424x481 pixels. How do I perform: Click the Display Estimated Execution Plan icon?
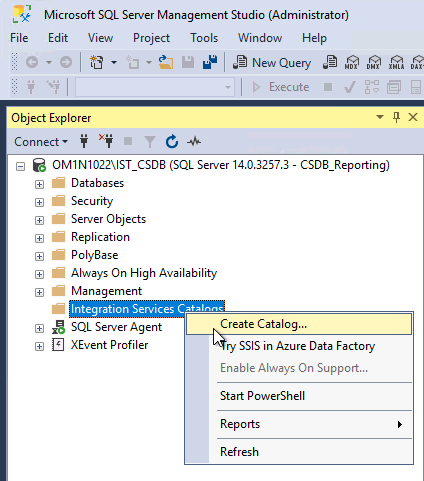click(372, 87)
